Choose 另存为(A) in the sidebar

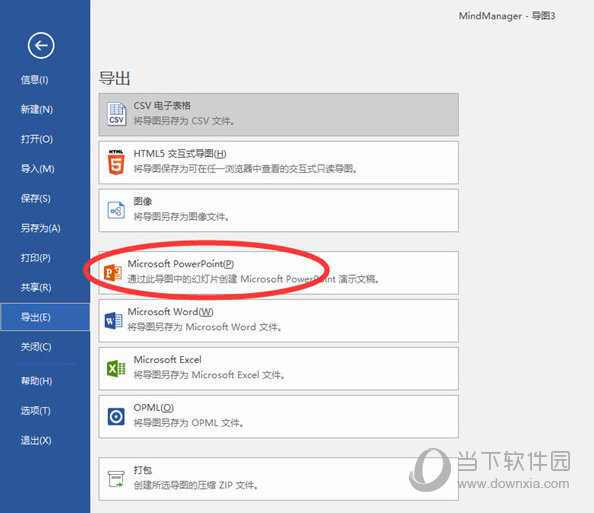tap(41, 228)
